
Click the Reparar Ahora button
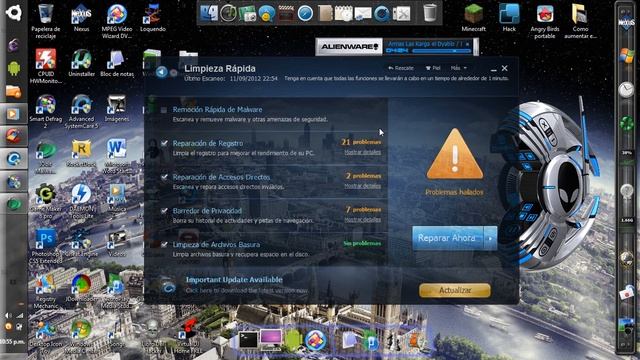(448, 238)
